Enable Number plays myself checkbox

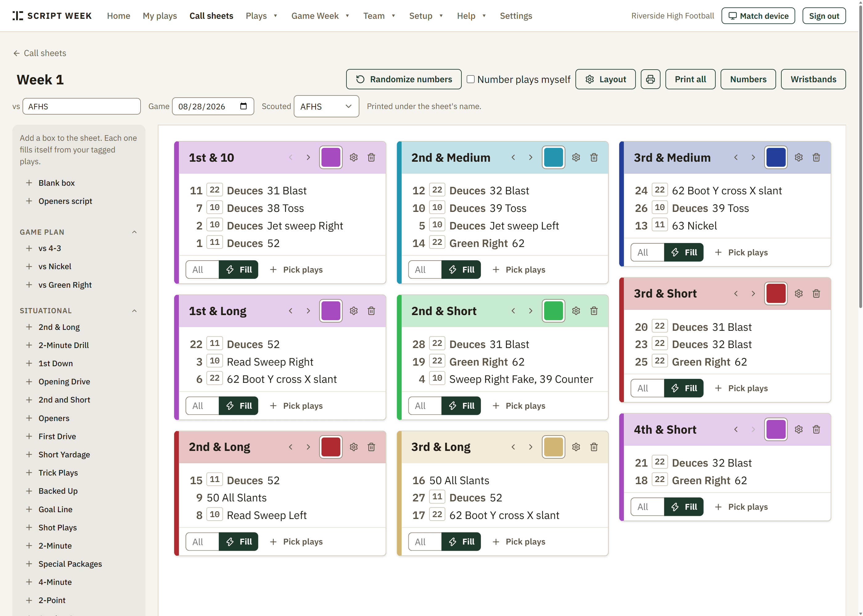(x=471, y=79)
